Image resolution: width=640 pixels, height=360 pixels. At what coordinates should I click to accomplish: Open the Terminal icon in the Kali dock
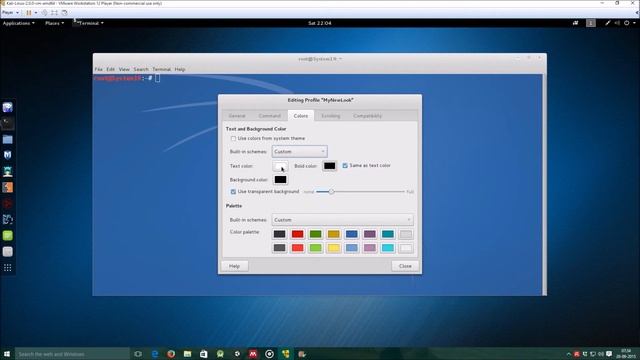pyautogui.click(x=8, y=123)
